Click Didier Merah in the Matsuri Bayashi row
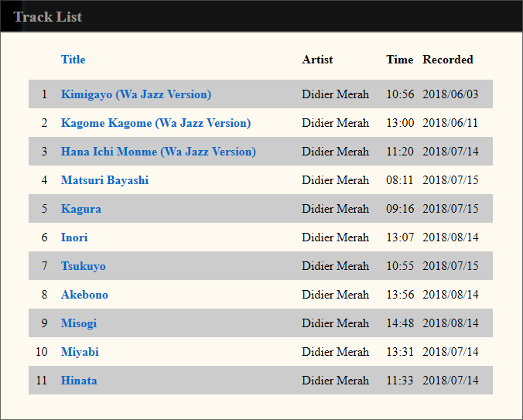The width and height of the screenshot is (523, 420). pos(335,180)
